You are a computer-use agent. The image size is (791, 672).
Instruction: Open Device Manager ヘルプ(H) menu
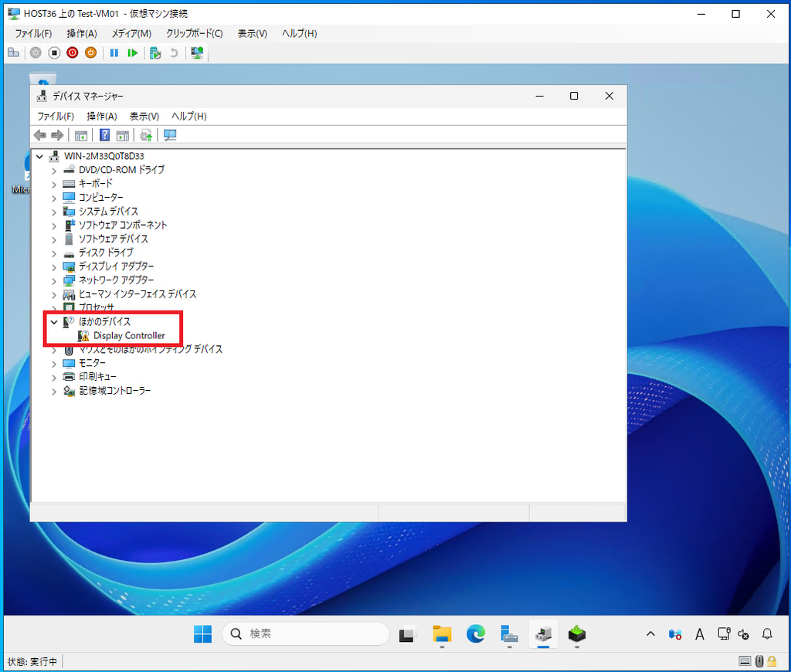click(189, 116)
